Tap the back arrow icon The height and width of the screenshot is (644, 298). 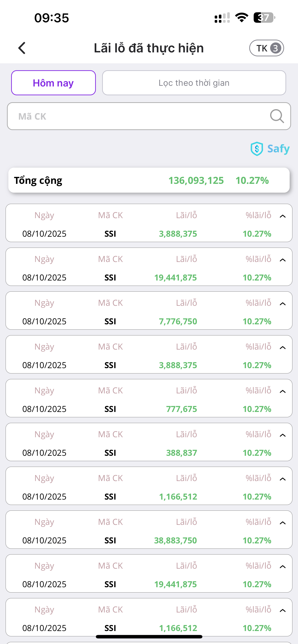22,48
